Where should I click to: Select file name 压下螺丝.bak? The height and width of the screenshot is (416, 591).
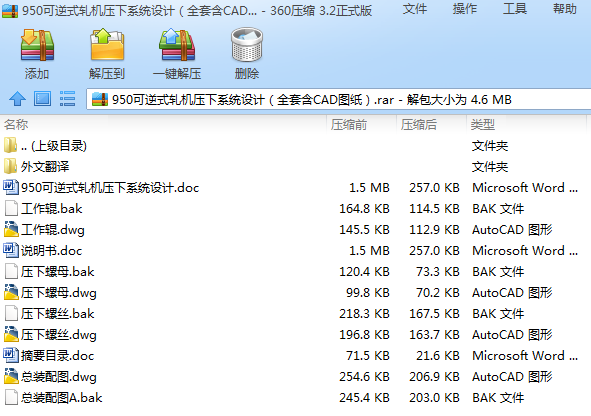(58, 314)
